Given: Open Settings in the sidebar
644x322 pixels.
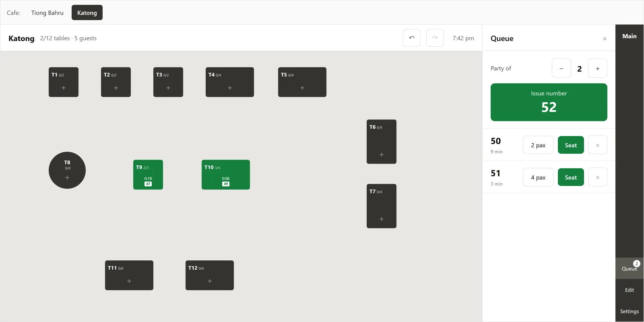Looking at the screenshot, I should 630,311.
